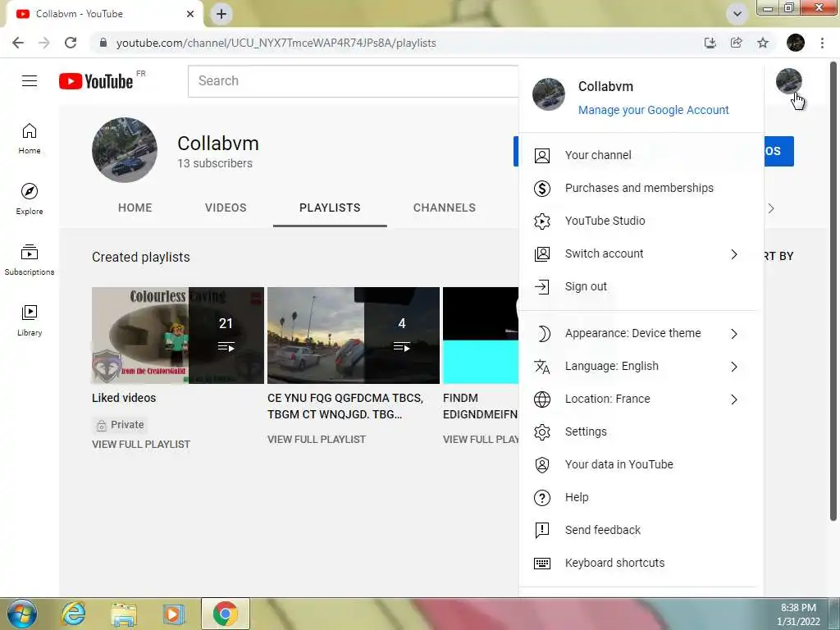Click the Location globe icon

click(542, 399)
